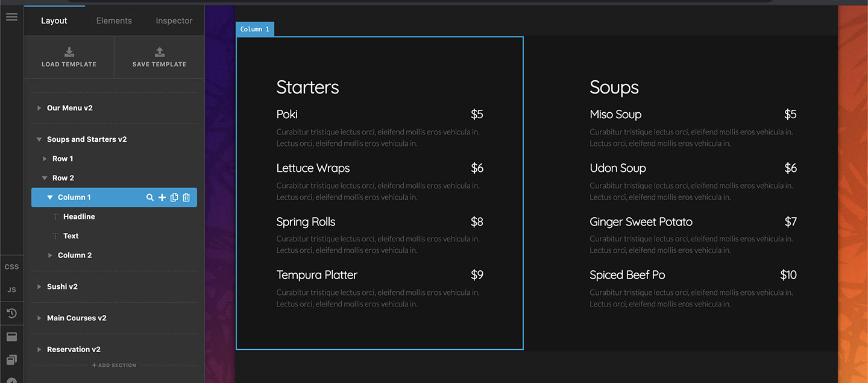Expand Row 1 in the tree
Image resolution: width=868 pixels, height=383 pixels.
(44, 158)
